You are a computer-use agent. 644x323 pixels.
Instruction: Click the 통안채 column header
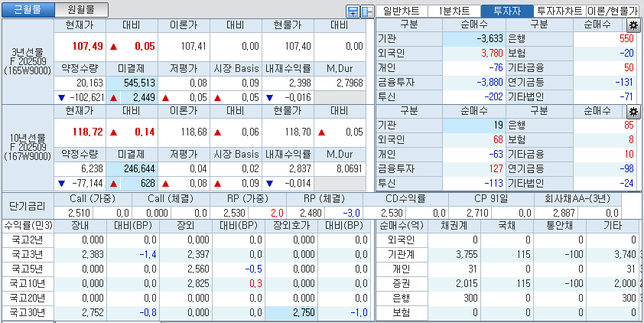click(560, 225)
